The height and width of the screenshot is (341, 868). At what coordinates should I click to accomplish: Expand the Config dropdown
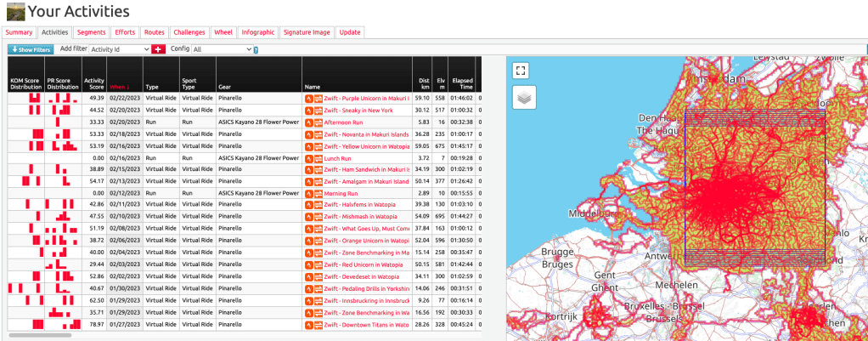222,50
